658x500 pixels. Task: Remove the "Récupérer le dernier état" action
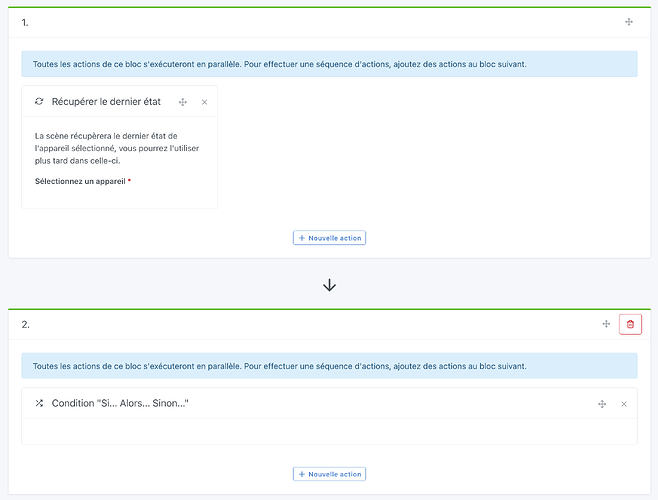(204, 102)
